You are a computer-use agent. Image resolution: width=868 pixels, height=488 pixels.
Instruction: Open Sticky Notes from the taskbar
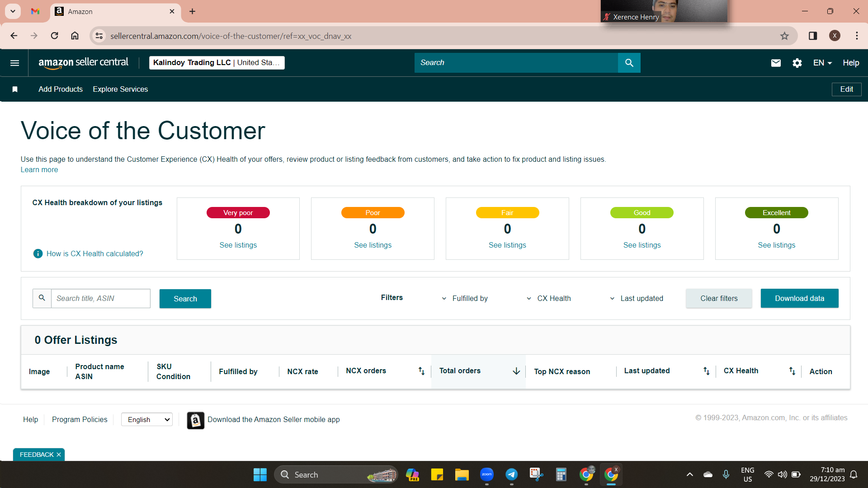tap(437, 474)
